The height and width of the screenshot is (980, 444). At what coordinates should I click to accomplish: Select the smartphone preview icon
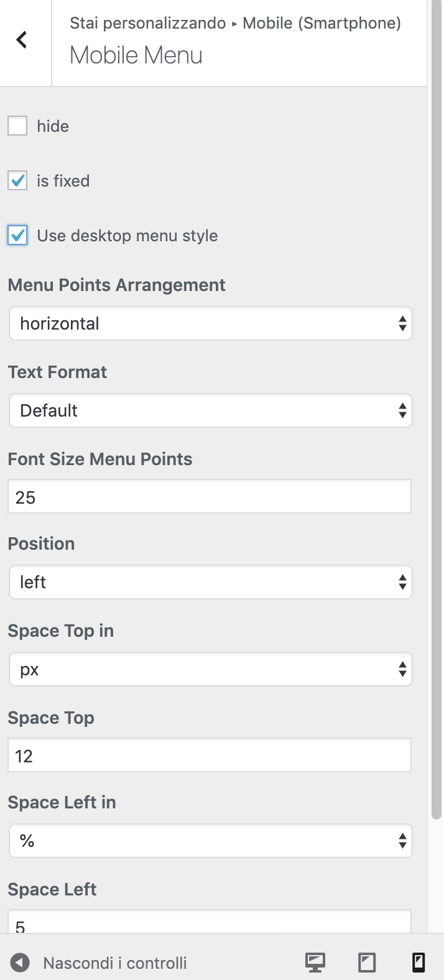[419, 963]
